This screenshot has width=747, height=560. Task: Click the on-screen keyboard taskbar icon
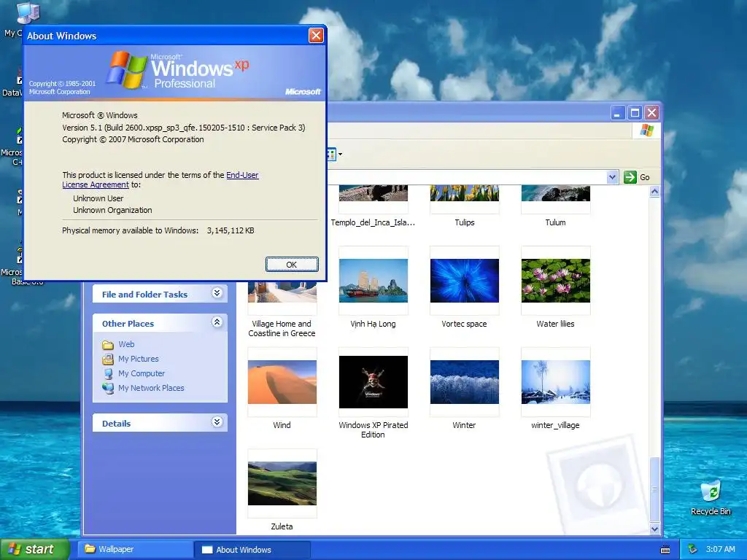[x=665, y=550]
